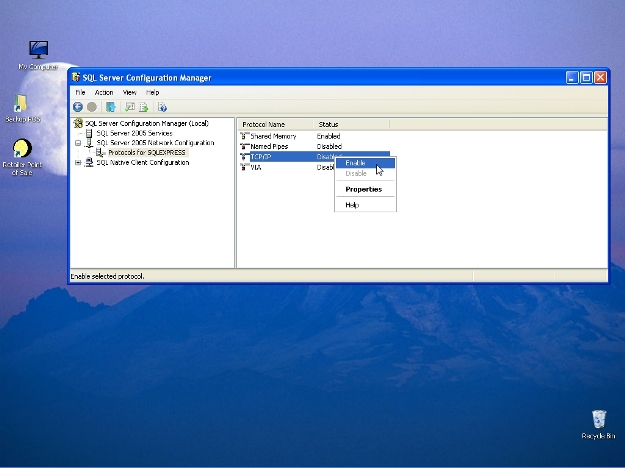Select the Shared Memory protocol row
The width and height of the screenshot is (625, 468).
coord(272,136)
